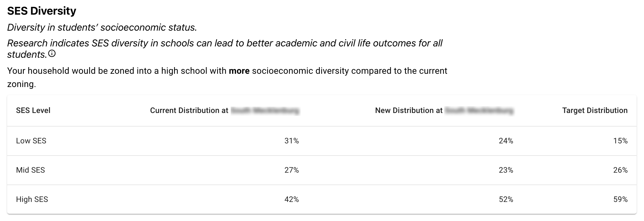Viewport: 644px width, 221px height.
Task: Click the 24% new Low SES value
Action: click(506, 141)
